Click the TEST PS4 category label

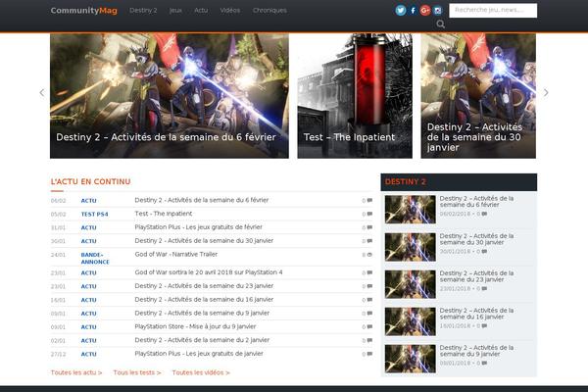pos(94,215)
